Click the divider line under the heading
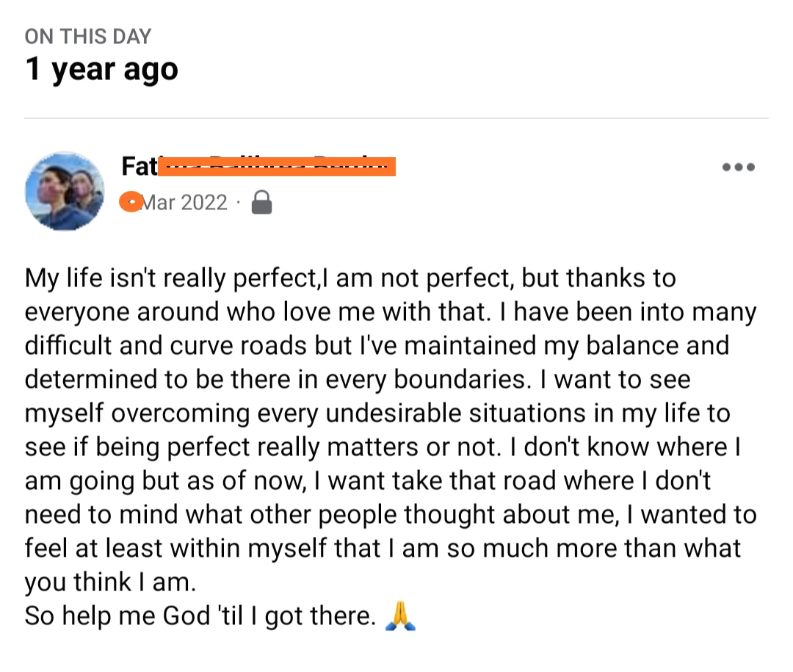The height and width of the screenshot is (672, 793). (x=396, y=118)
